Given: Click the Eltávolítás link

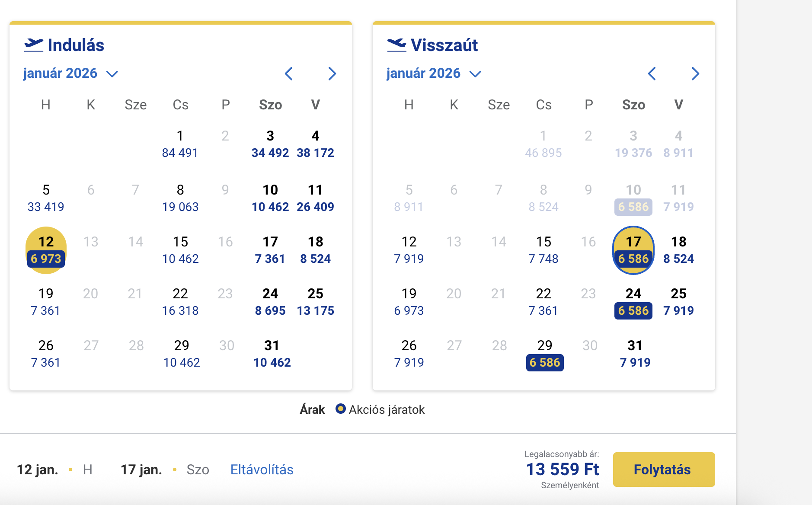Looking at the screenshot, I should pos(262,470).
